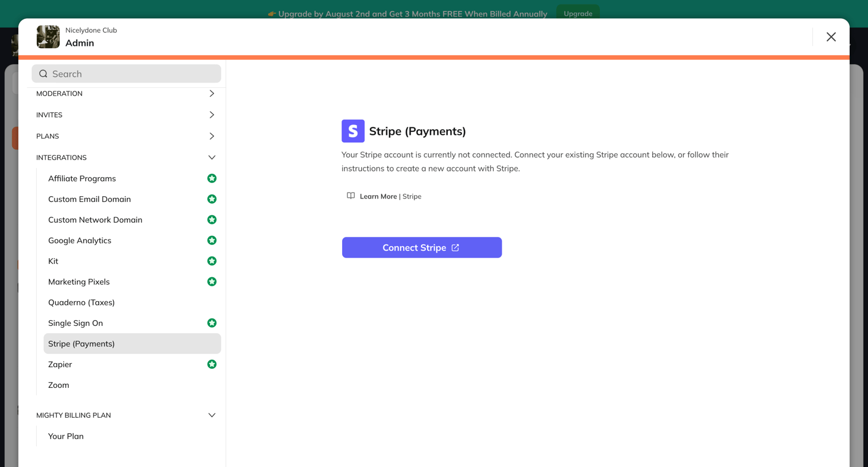Open Your Plan under billing
868x467 pixels.
[x=132, y=436]
